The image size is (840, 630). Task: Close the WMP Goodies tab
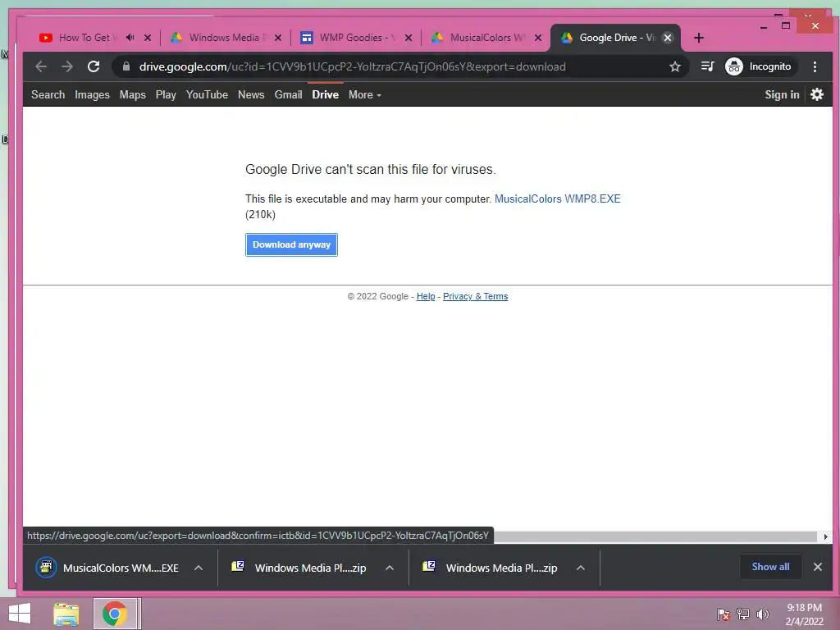tap(409, 38)
